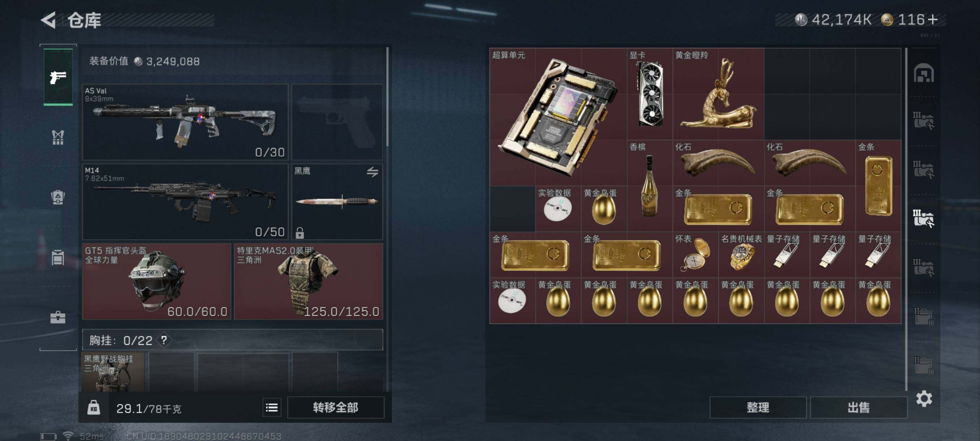Select the 黄金瞪羚 golden gazelle item
This screenshot has height=441, width=980.
718,94
